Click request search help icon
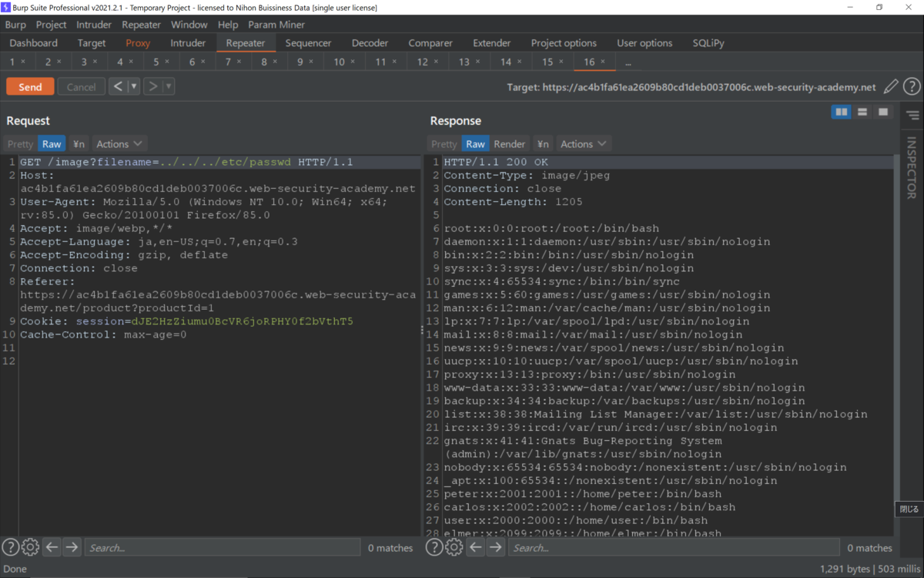 [x=10, y=547]
